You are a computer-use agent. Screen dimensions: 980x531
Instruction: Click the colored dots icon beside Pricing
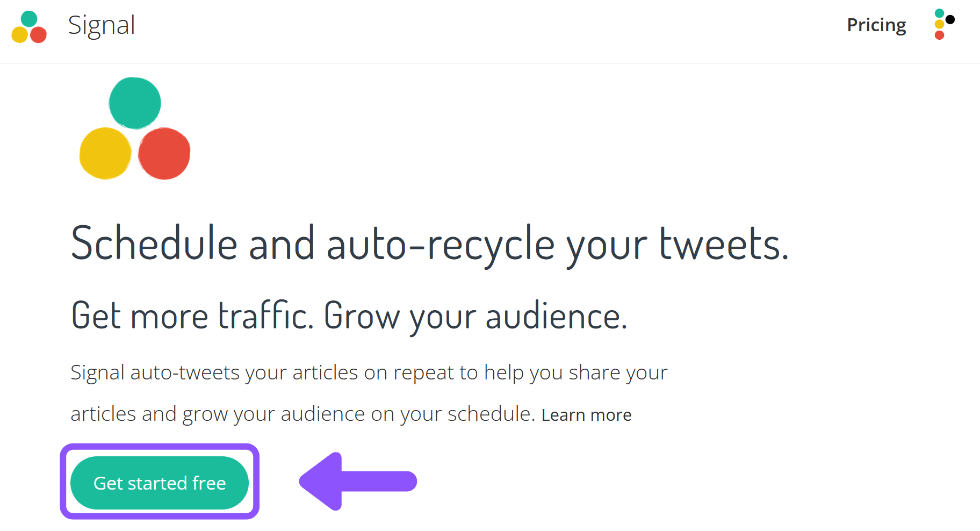944,24
